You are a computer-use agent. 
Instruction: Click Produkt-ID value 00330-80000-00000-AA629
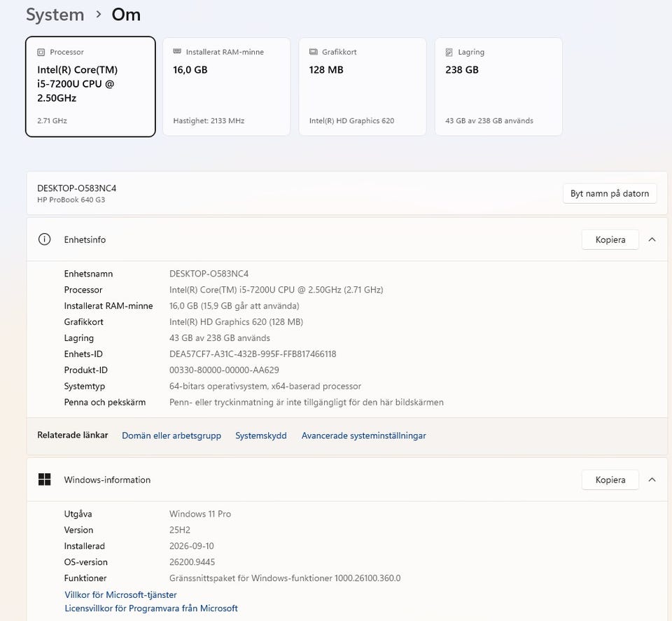(x=224, y=370)
